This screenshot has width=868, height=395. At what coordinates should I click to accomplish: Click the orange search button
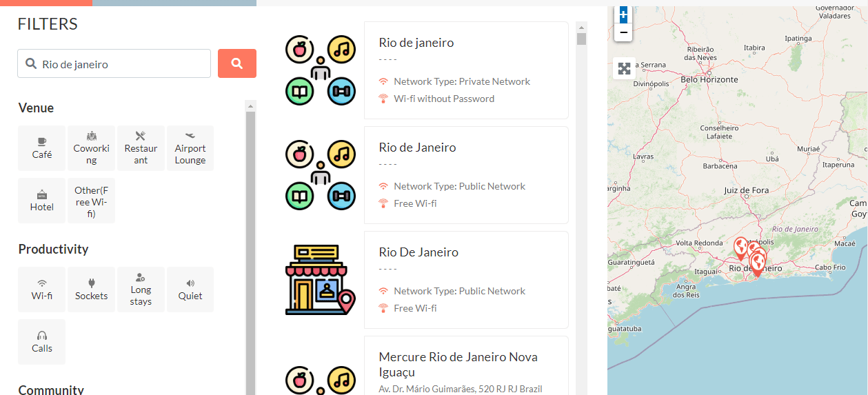point(236,63)
